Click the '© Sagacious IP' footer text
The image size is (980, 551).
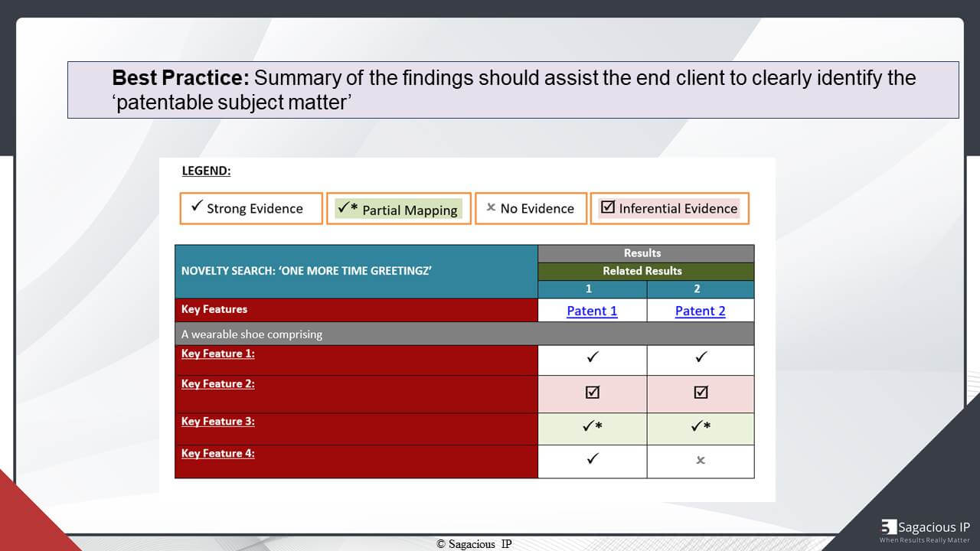(x=474, y=544)
